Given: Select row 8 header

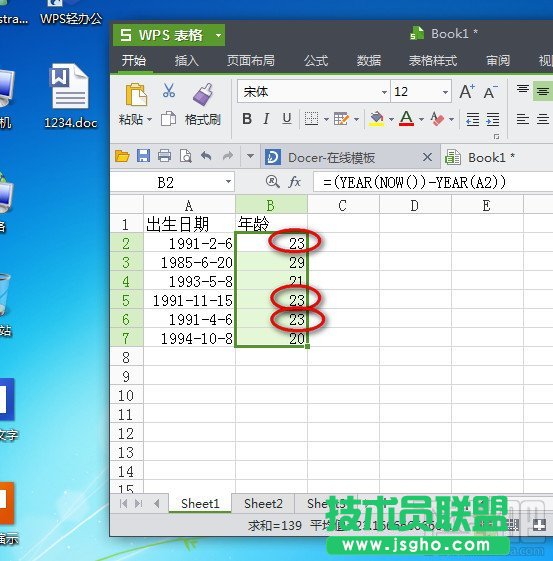Looking at the screenshot, I should coord(126,357).
